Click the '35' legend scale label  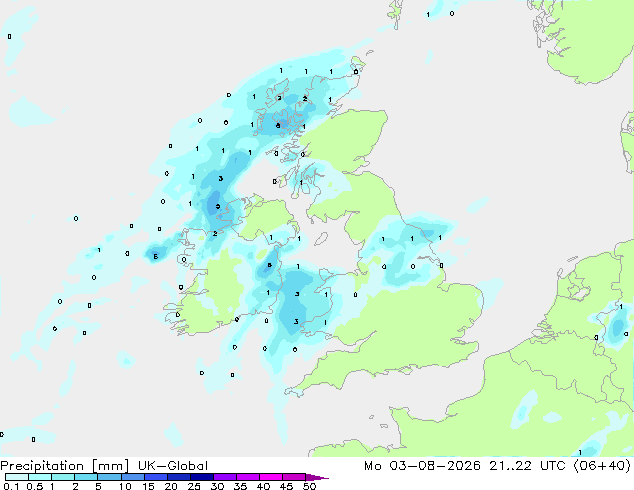click(240, 486)
